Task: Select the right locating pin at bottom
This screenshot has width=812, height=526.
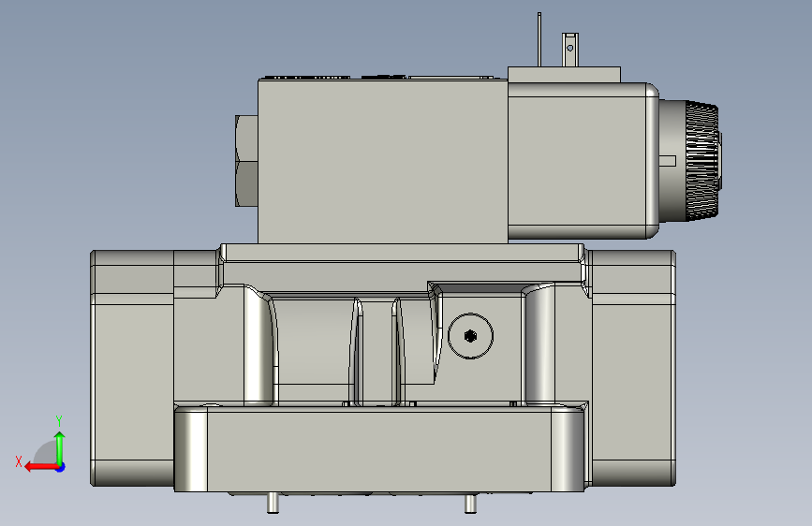Action: [470, 504]
